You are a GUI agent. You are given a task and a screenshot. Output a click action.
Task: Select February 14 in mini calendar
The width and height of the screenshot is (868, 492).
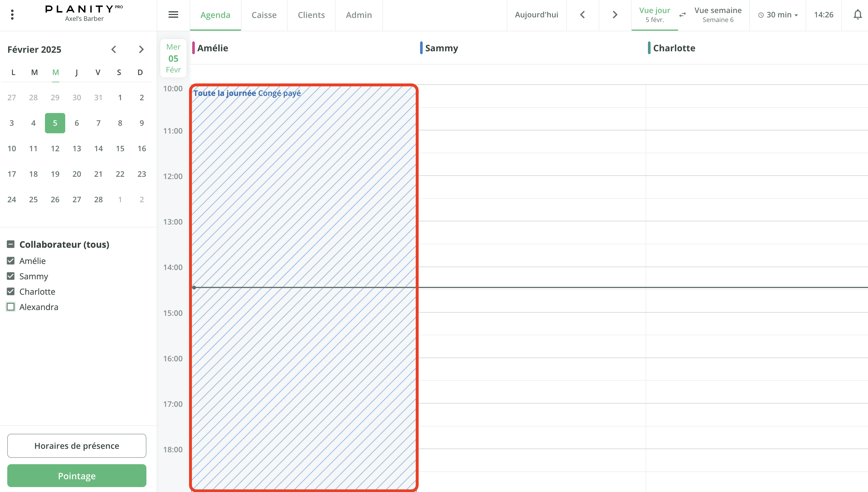(x=98, y=148)
